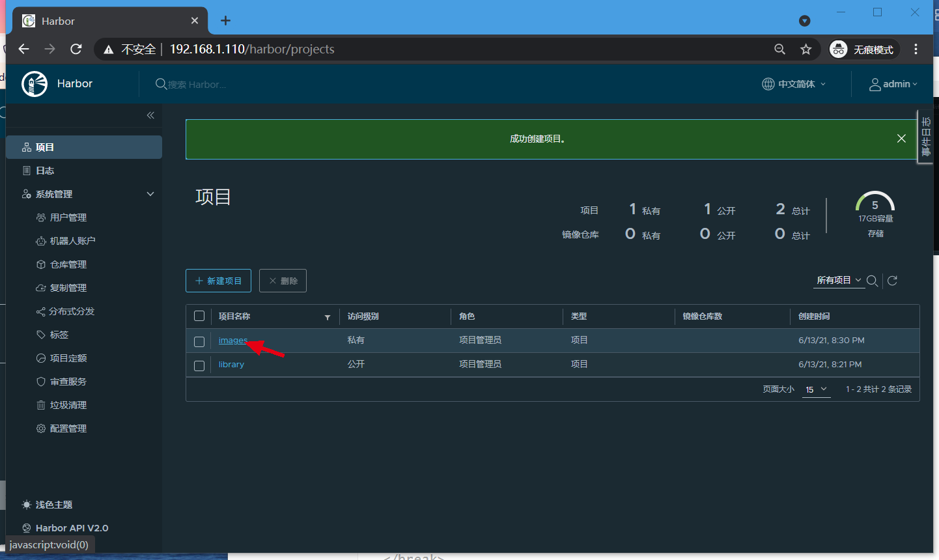Click the browser reload button
The width and height of the screenshot is (939, 560).
pyautogui.click(x=76, y=49)
